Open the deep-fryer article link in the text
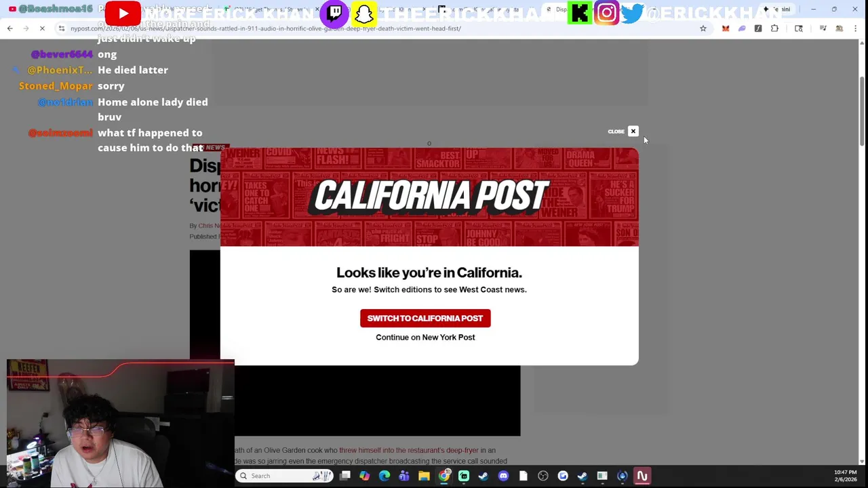Viewport: 868px width, 488px height. [x=409, y=450]
